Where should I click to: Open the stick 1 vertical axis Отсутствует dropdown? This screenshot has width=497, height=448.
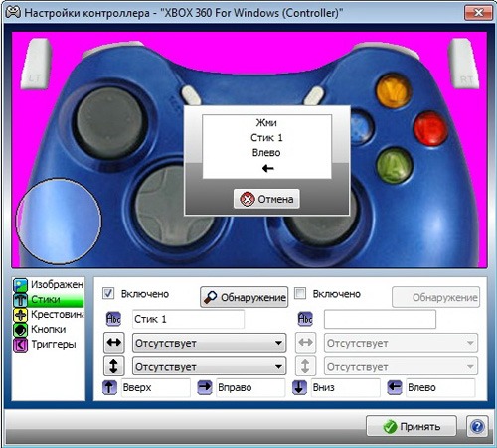tap(210, 366)
